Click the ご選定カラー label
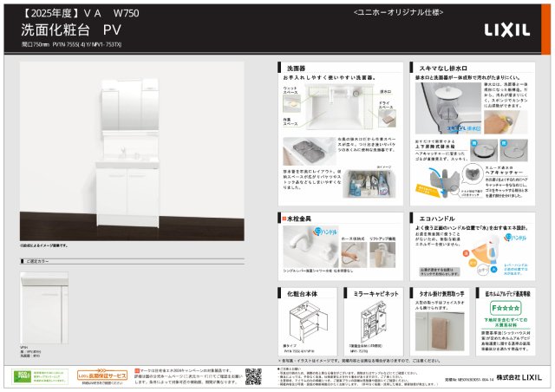Screen dimensions: 555x392 [x=38, y=261]
